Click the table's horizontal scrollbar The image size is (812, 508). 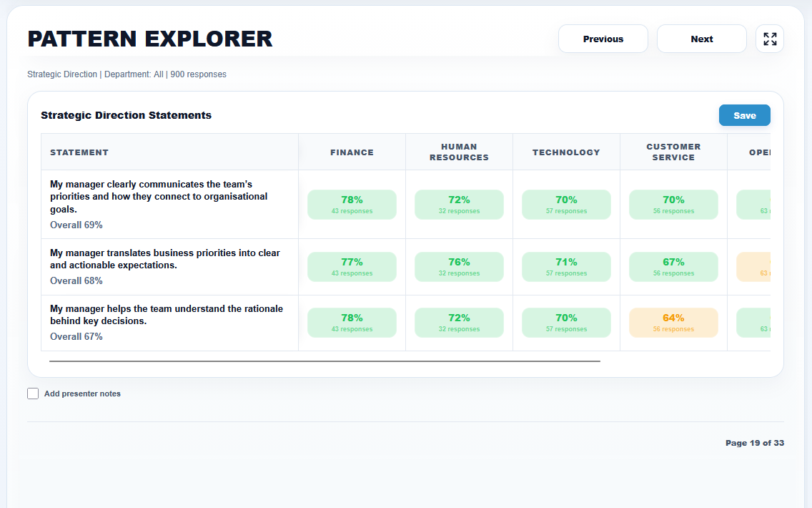(x=325, y=361)
